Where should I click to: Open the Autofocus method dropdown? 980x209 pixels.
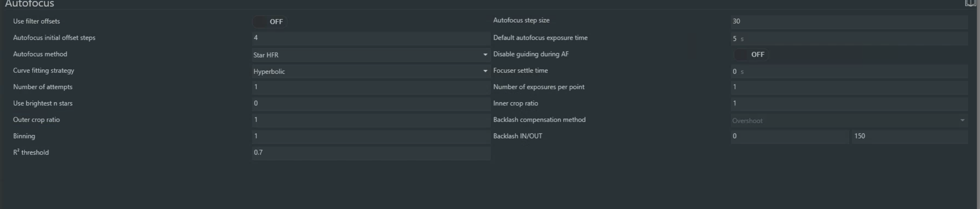point(370,55)
